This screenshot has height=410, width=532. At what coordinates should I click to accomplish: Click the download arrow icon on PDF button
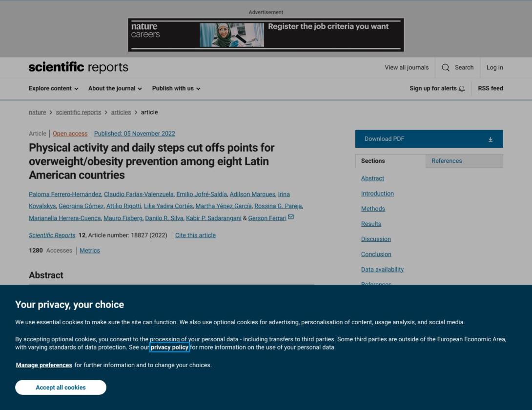click(491, 139)
